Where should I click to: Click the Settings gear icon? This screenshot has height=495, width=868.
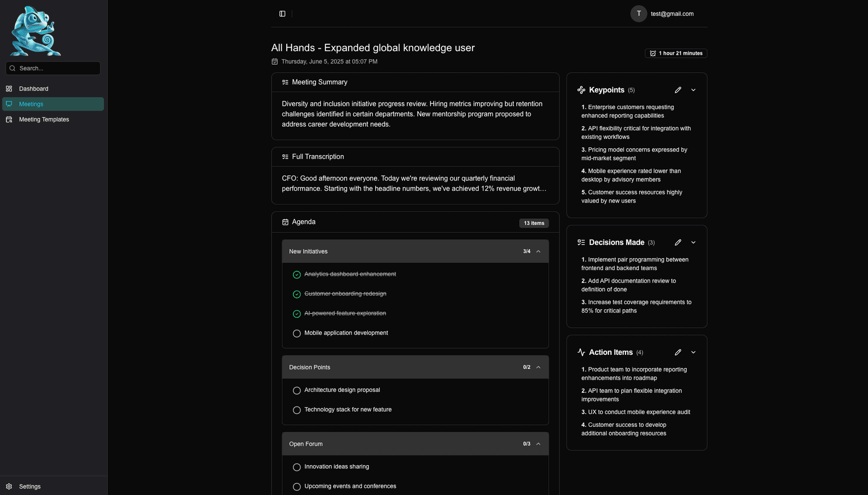click(9, 486)
